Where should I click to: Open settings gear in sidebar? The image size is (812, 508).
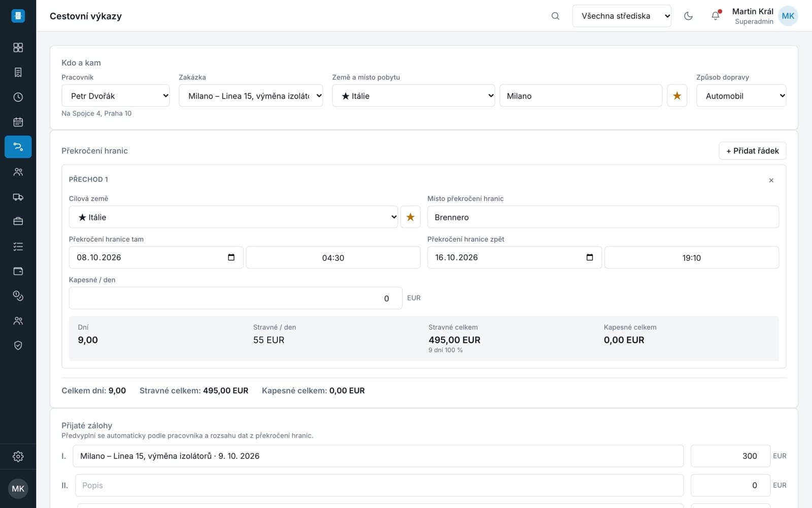tap(18, 456)
